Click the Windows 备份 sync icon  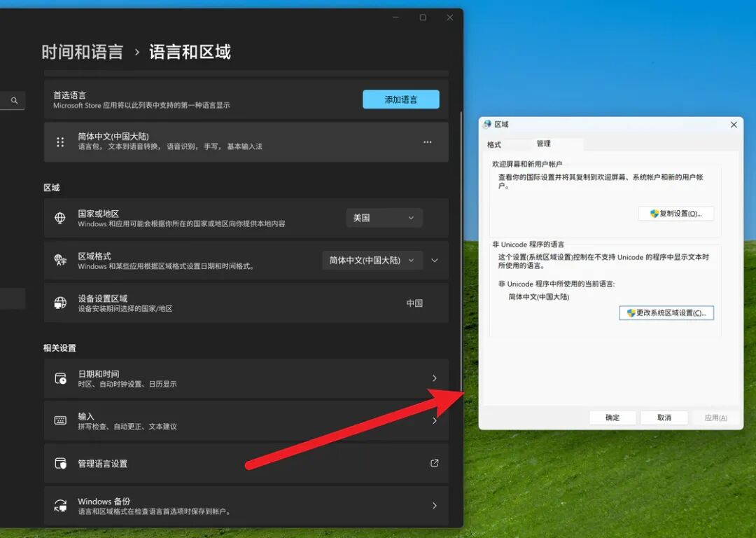pos(60,505)
